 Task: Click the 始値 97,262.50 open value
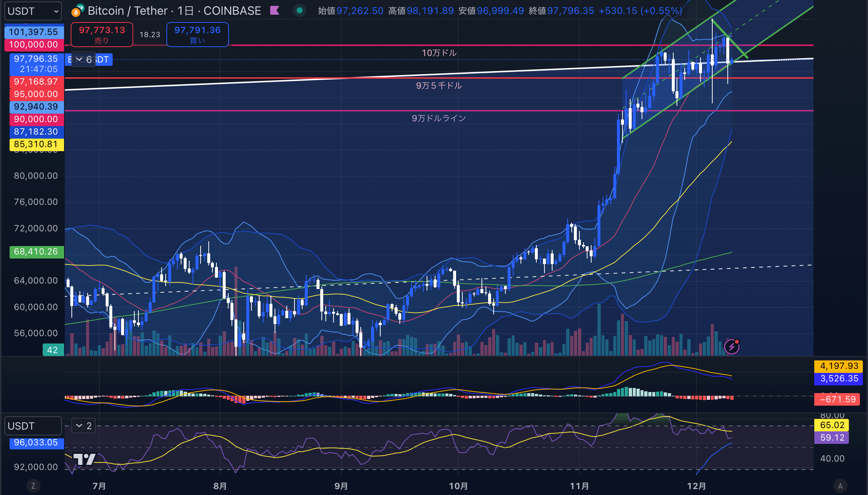pos(351,11)
